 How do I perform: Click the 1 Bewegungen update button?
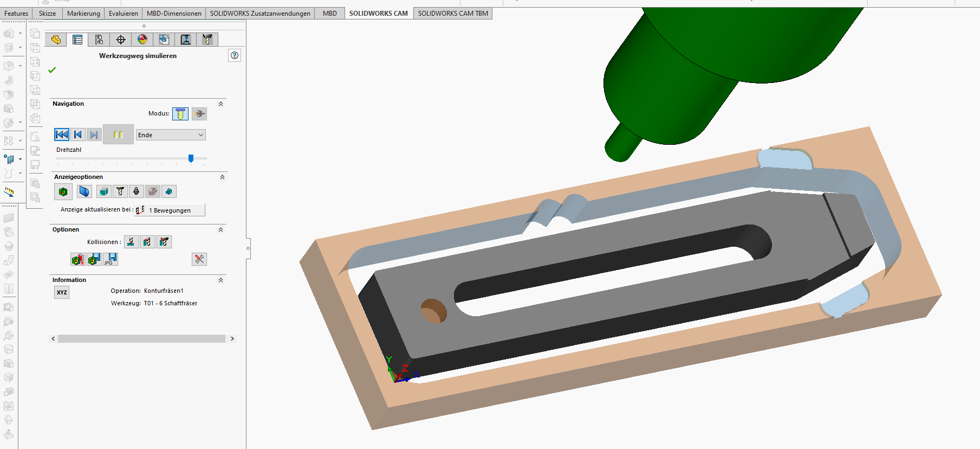[x=170, y=210]
